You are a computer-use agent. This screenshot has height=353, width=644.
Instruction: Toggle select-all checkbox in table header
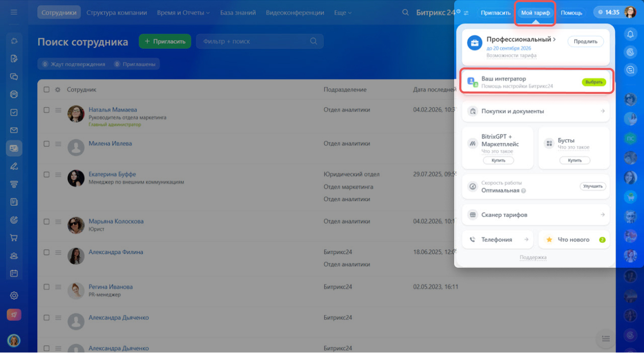tap(46, 89)
